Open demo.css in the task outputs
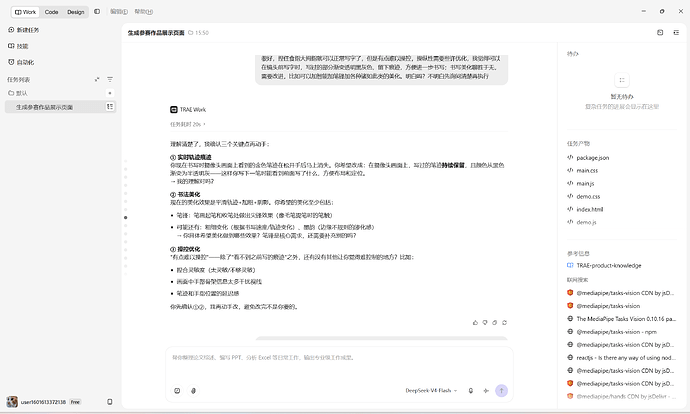 pos(588,197)
